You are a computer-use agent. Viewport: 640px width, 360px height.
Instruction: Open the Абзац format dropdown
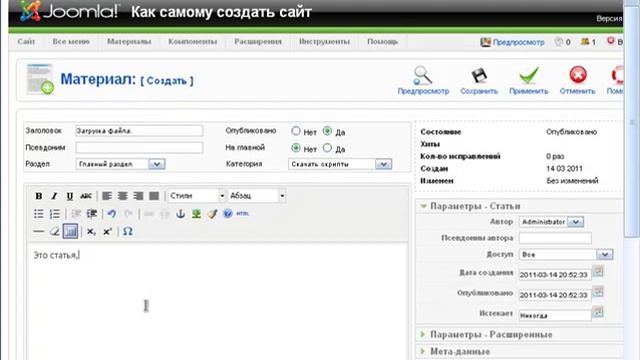257,196
